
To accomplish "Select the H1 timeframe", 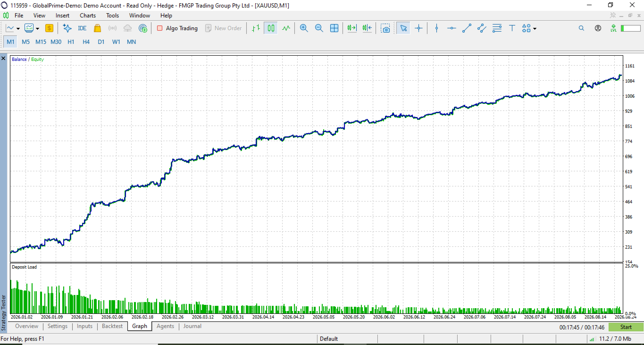I will [x=71, y=42].
